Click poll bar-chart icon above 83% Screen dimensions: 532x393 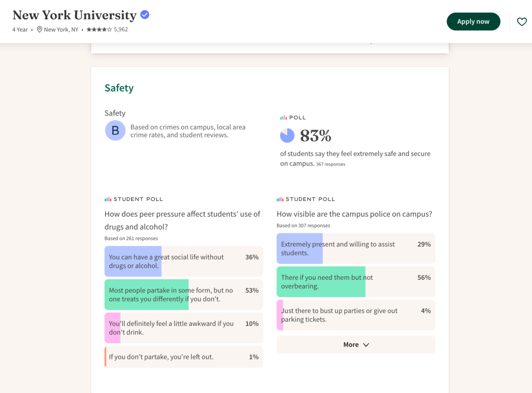[x=283, y=118]
